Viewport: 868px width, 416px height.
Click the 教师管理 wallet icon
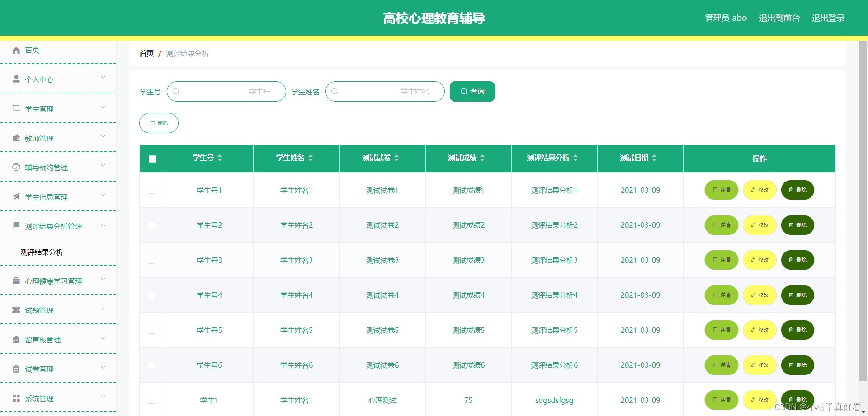point(16,138)
